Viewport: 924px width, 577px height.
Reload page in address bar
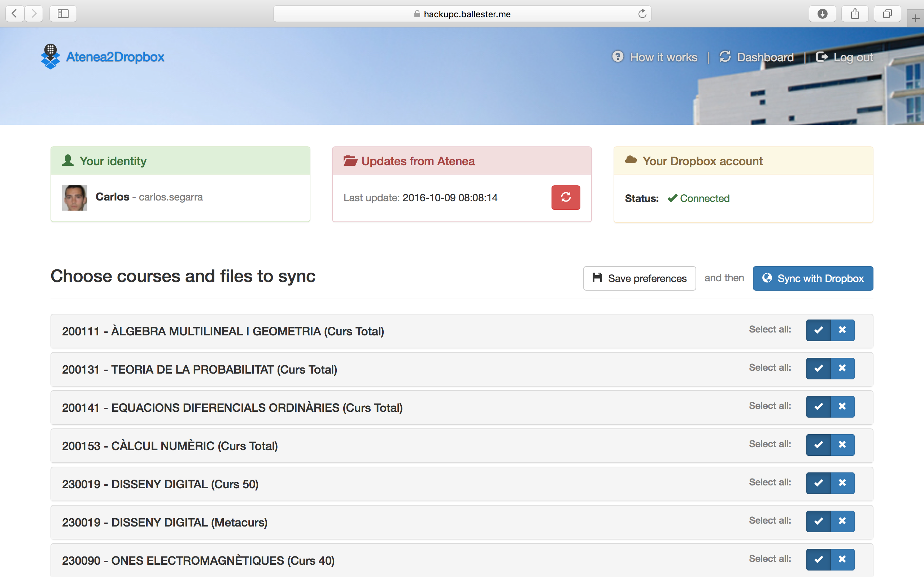[642, 14]
